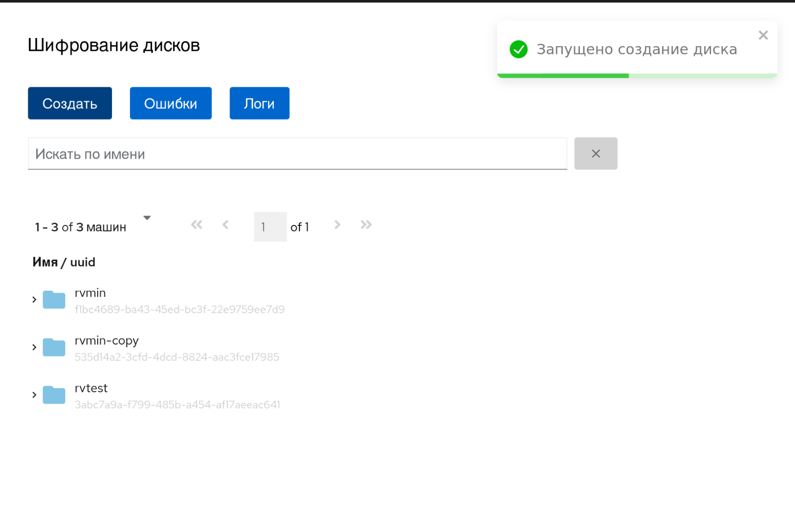This screenshot has width=795, height=532.
Task: Click the current page number field
Action: [270, 226]
